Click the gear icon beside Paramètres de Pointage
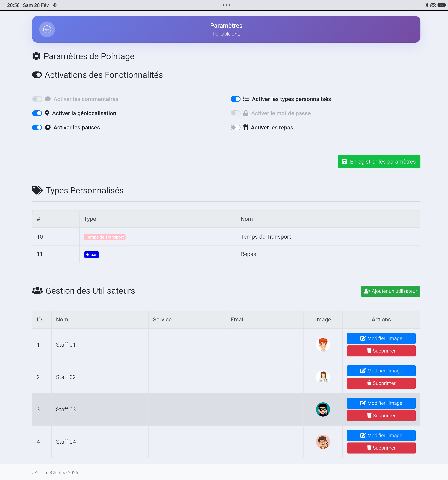This screenshot has width=448, height=480. coord(36,56)
